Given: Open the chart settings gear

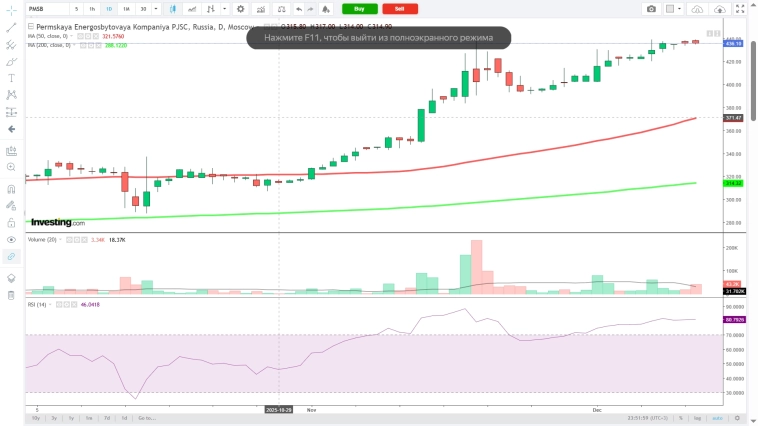Looking at the screenshot, I should pos(240,9).
